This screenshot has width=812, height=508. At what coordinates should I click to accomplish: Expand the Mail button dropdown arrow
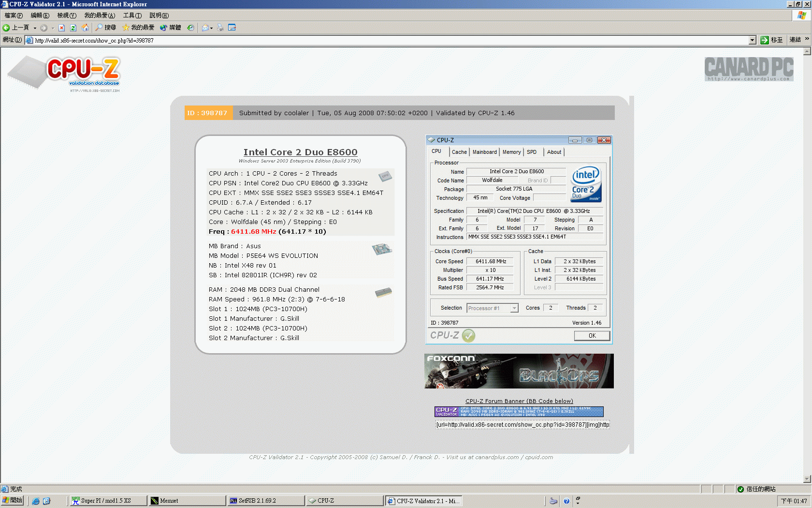pyautogui.click(x=212, y=28)
